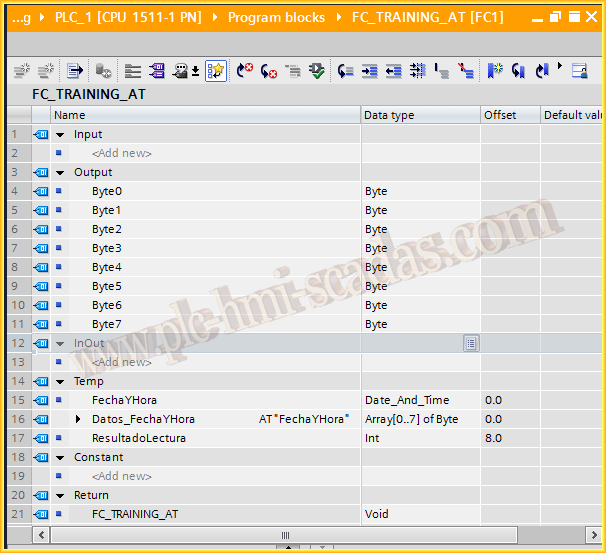
Task: Click Add new under Input section
Action: pos(121,153)
